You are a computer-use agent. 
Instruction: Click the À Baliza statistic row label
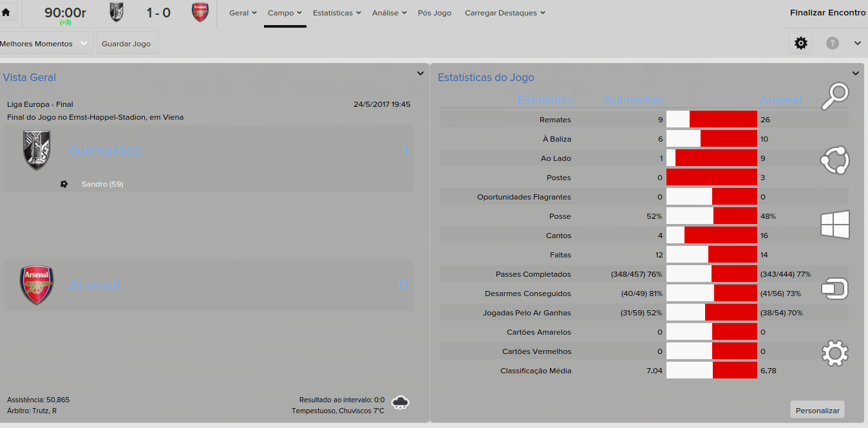[x=557, y=139]
